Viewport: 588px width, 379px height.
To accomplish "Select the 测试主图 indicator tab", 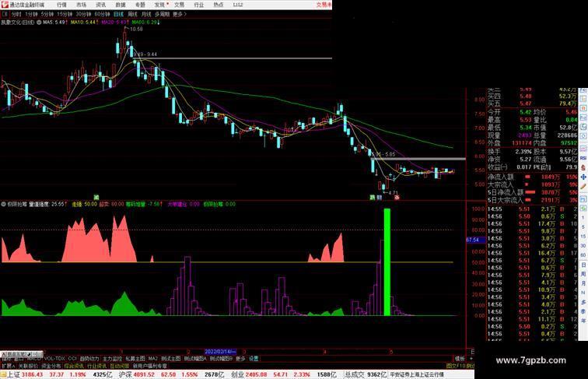I will 170,359.
